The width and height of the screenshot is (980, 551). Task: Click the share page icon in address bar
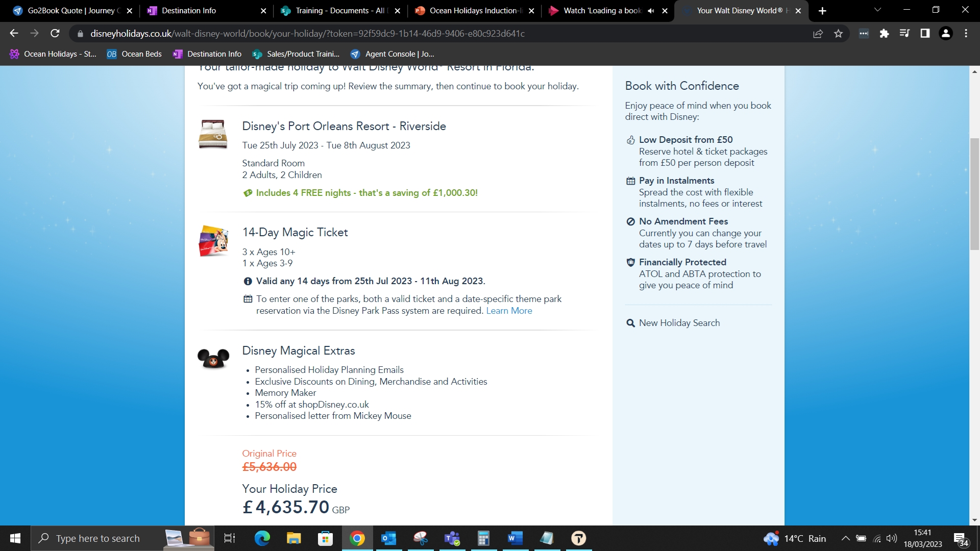coord(818,34)
